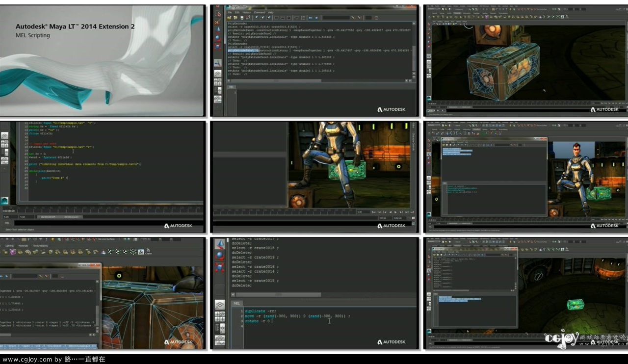
Task: Click cube icon in bottom-middle thumbnail toolbox
Action: pyautogui.click(x=220, y=267)
